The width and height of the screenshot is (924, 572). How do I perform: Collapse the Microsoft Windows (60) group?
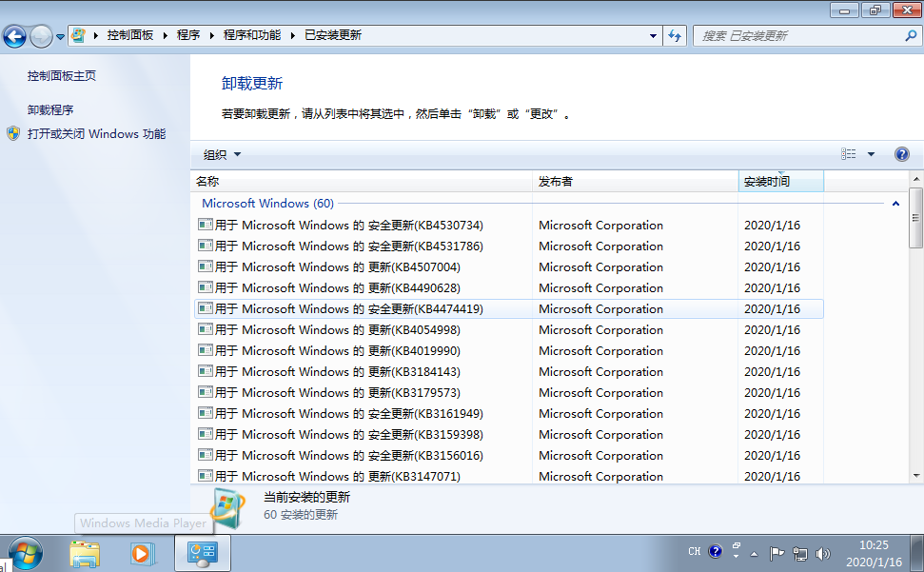coord(895,204)
